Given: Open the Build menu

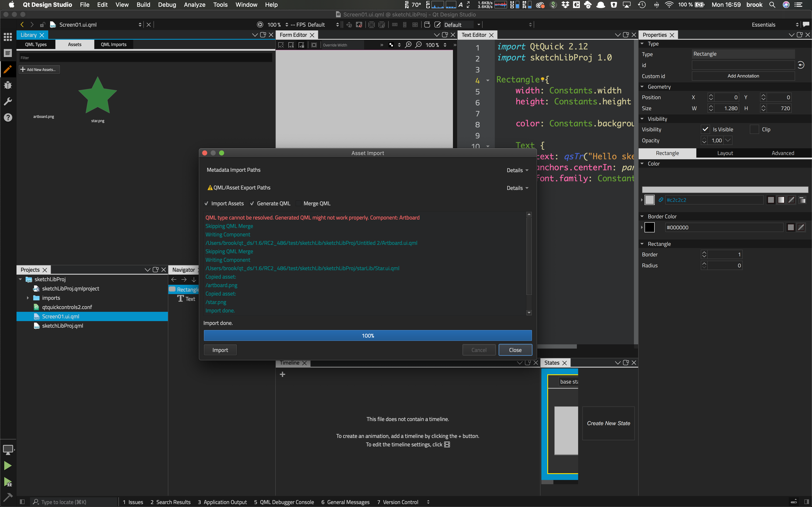Looking at the screenshot, I should [143, 5].
